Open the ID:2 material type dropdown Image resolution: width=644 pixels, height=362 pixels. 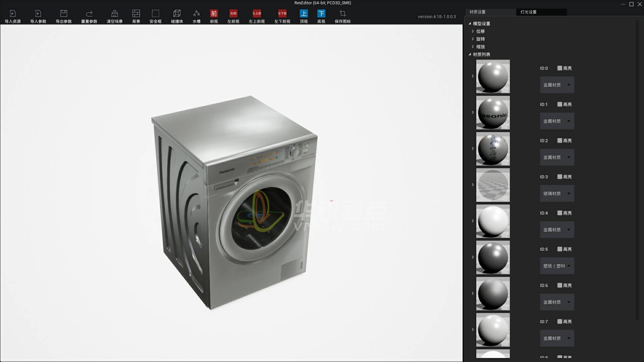[x=557, y=157]
